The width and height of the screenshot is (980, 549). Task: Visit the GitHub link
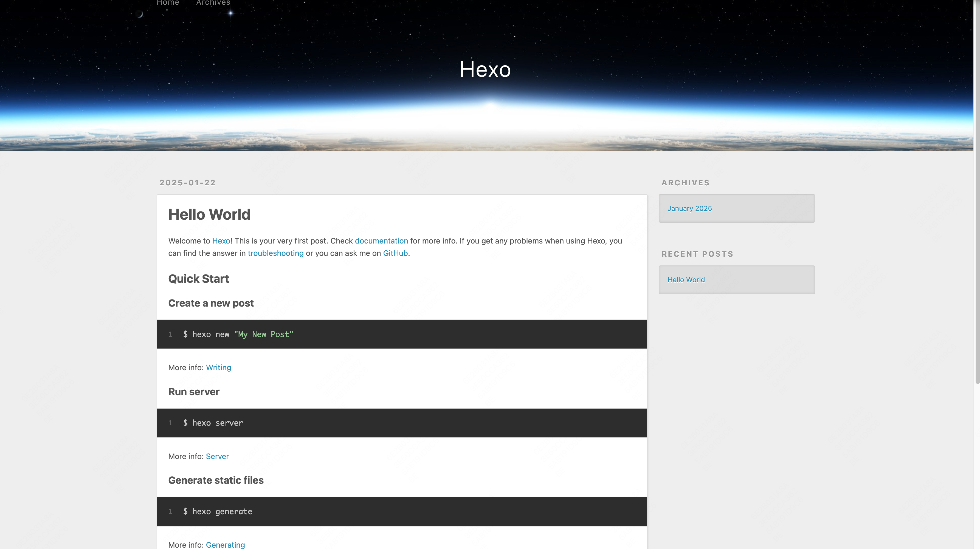pyautogui.click(x=395, y=253)
